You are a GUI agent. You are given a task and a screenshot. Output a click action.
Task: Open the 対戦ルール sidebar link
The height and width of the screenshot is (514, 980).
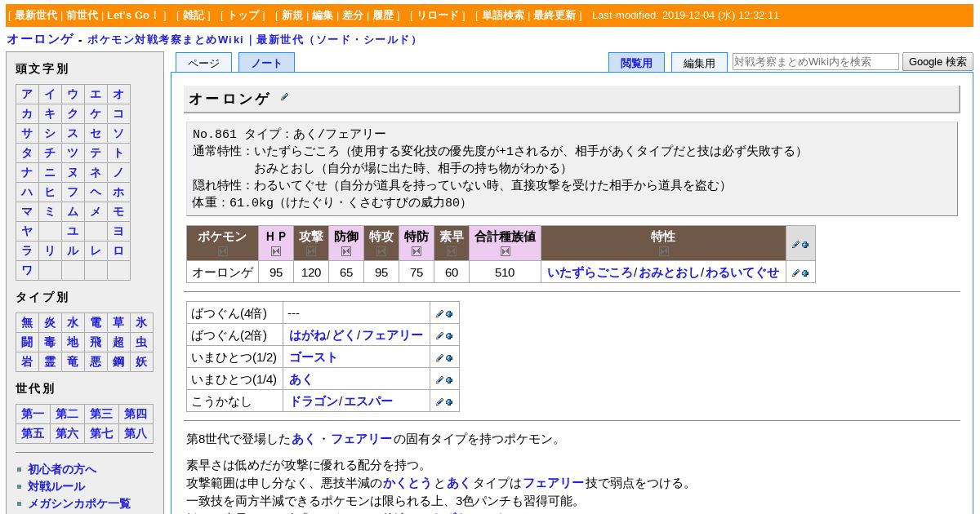56,486
